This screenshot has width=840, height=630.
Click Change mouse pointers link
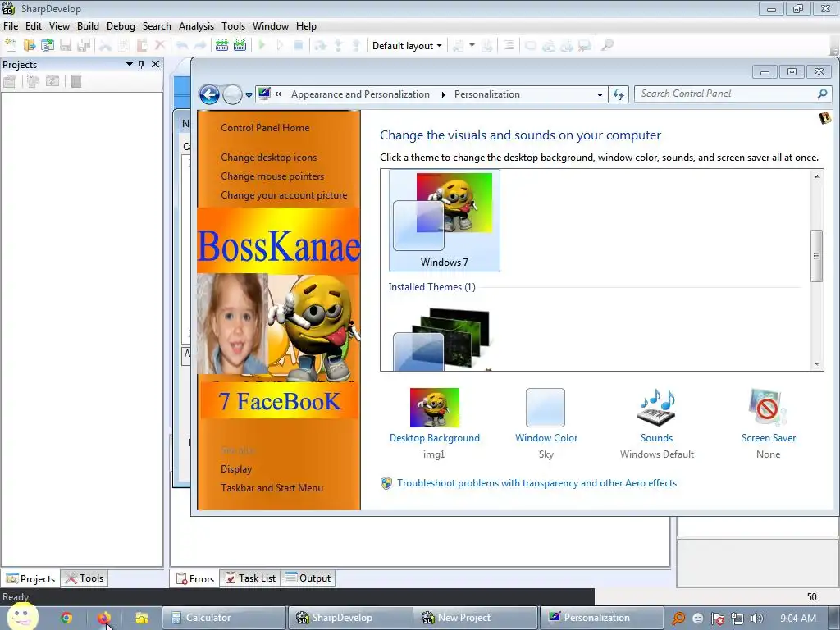[272, 176]
